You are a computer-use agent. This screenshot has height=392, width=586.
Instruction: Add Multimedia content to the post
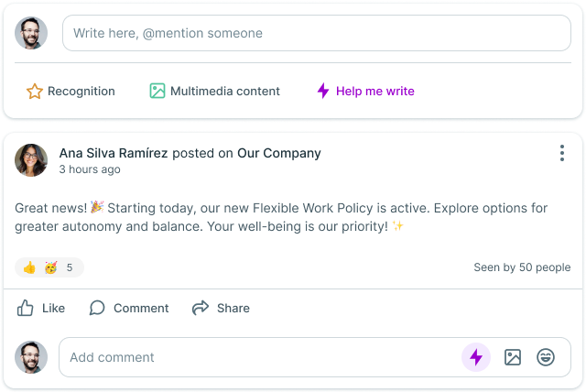point(215,92)
